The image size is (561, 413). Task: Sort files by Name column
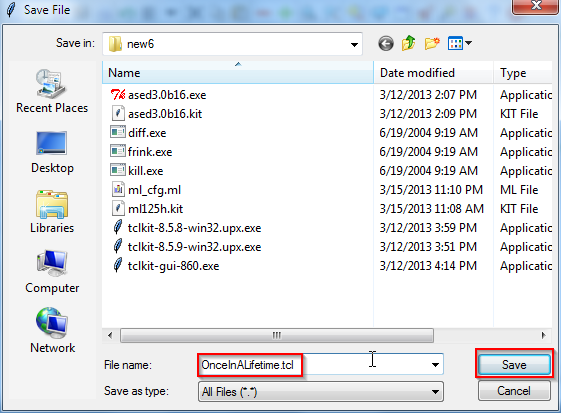click(238, 73)
